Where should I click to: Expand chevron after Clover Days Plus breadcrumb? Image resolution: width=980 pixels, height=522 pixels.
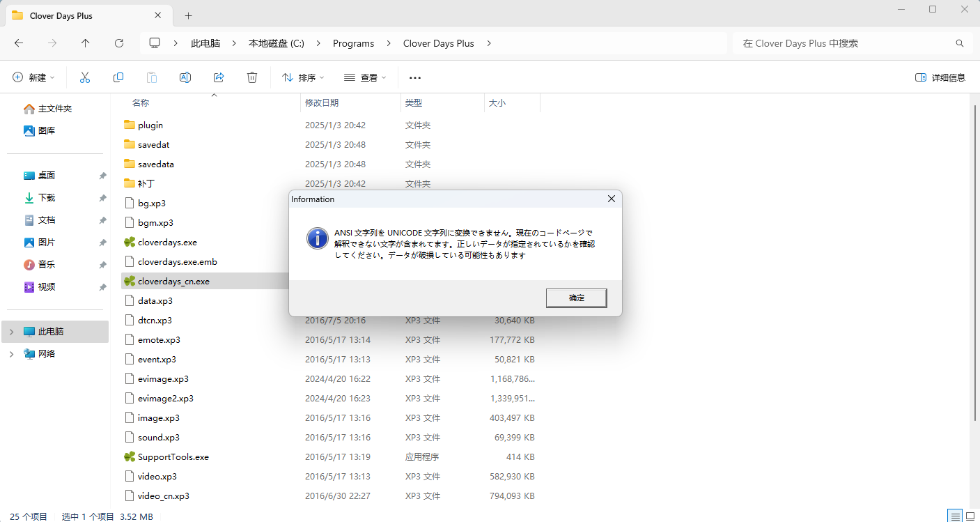489,43
